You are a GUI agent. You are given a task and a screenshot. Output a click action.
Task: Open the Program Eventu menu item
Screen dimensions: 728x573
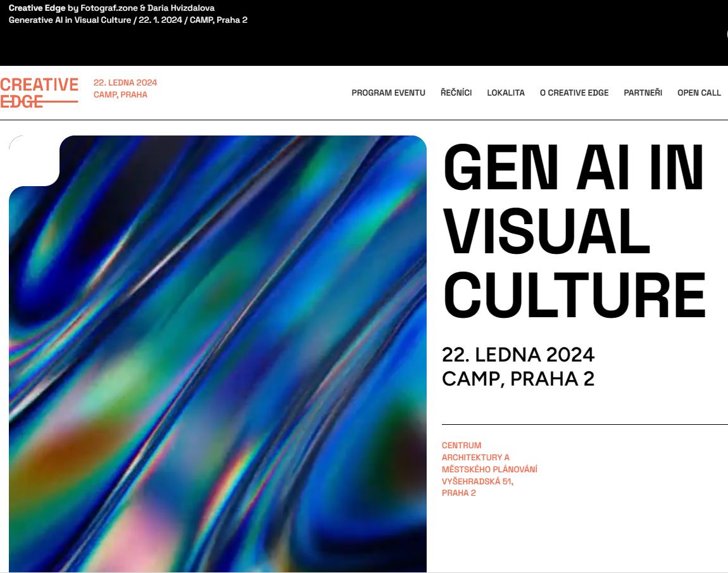(x=388, y=93)
